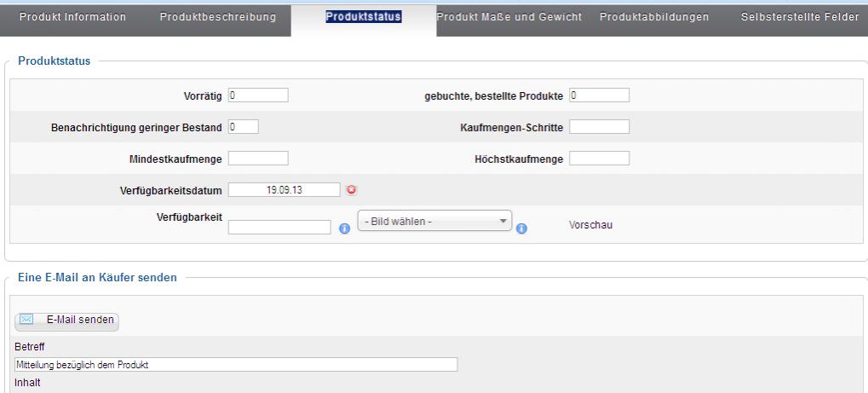Open the Produktabbildungen tab

click(653, 17)
